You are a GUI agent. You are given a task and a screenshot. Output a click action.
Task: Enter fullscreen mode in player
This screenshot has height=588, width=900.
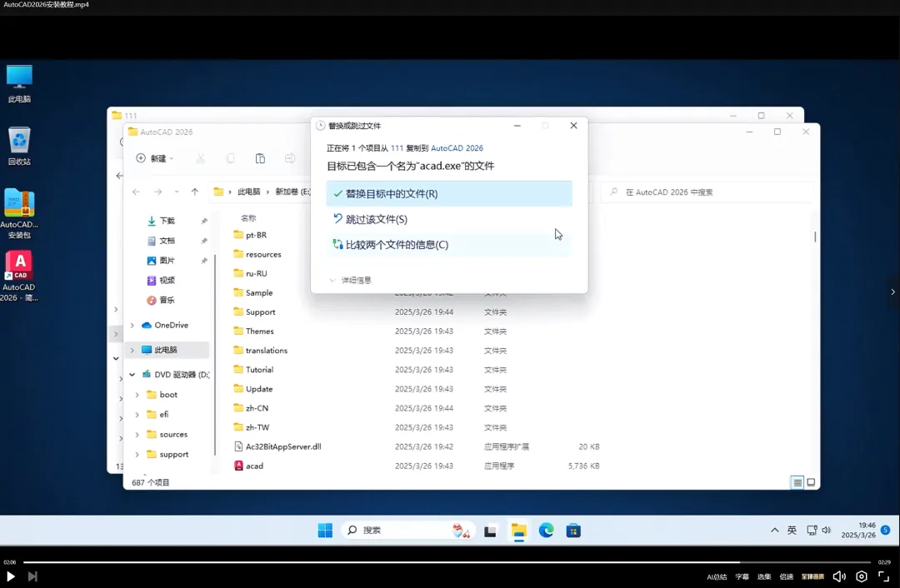point(884,576)
